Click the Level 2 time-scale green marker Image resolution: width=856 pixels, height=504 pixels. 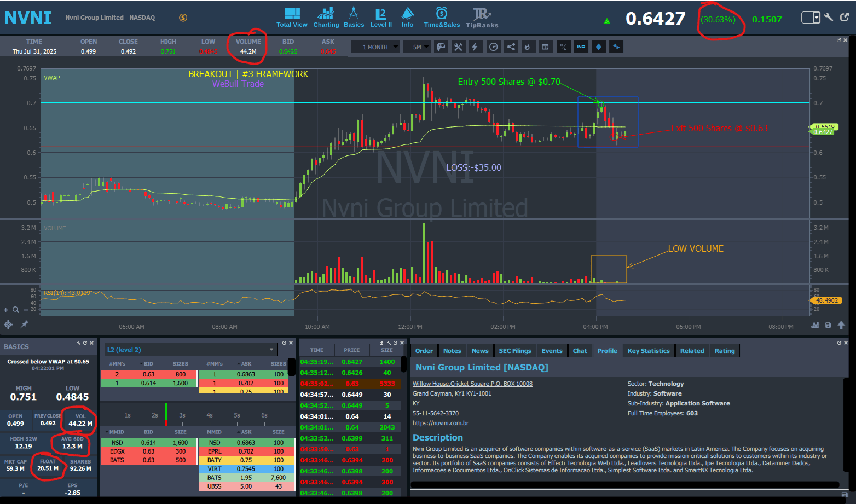(x=166, y=413)
